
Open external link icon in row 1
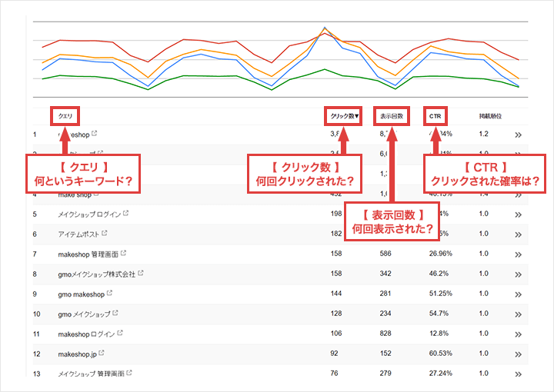point(95,134)
